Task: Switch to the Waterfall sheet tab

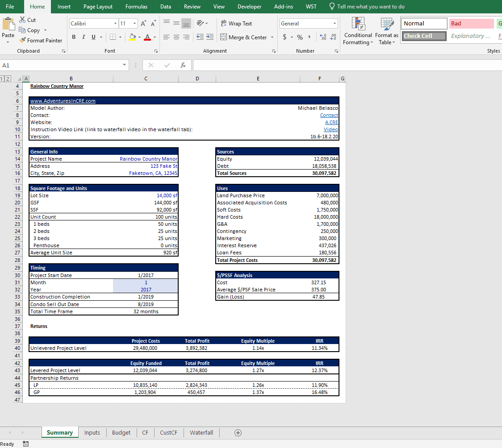Action: click(201, 432)
